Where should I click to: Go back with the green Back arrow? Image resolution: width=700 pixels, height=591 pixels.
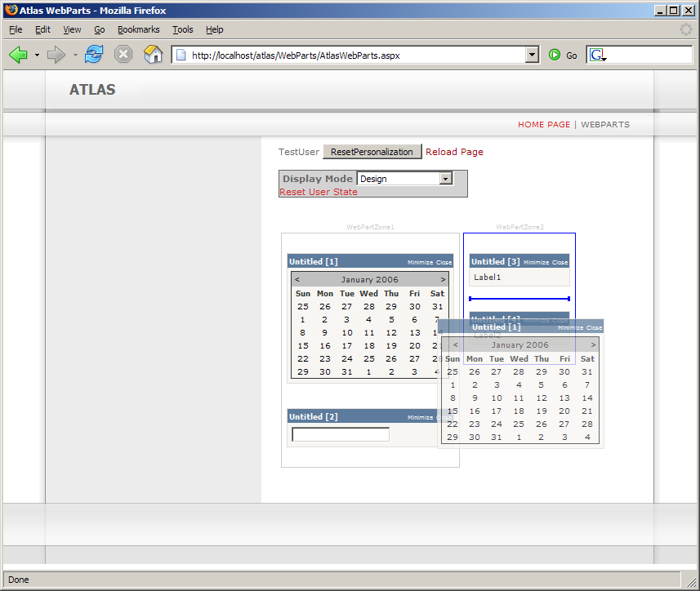coord(18,55)
